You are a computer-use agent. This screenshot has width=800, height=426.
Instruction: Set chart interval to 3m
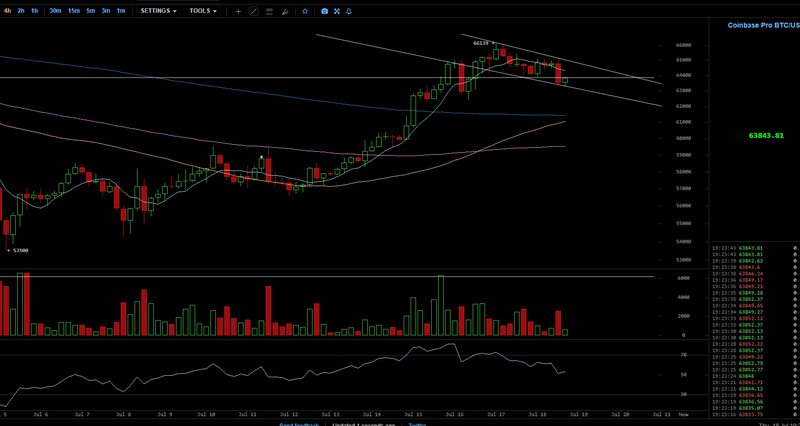pyautogui.click(x=106, y=11)
